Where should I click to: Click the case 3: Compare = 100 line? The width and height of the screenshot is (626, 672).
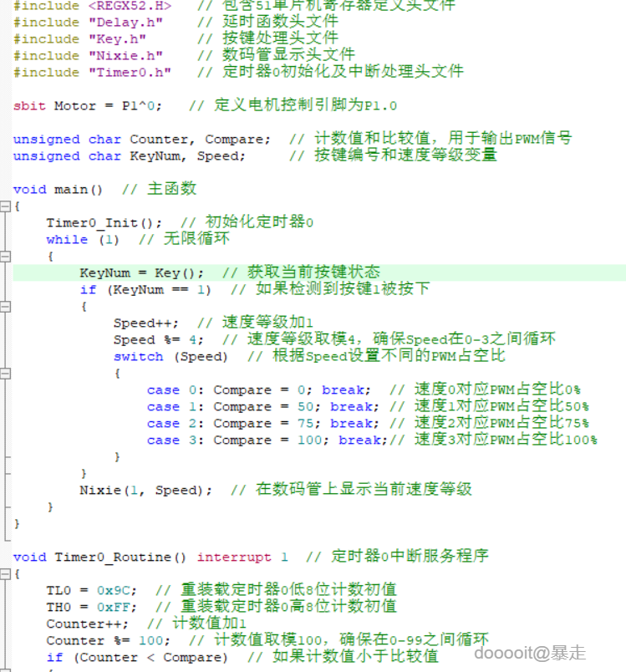(x=267, y=440)
